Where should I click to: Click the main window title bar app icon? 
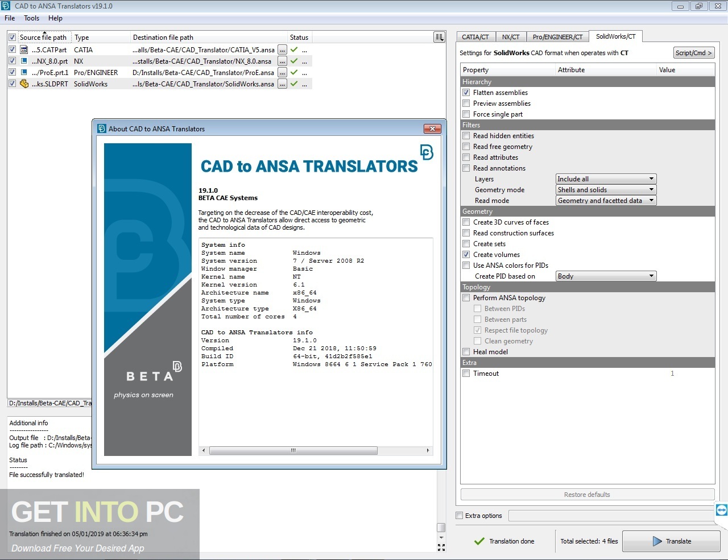(7, 6)
